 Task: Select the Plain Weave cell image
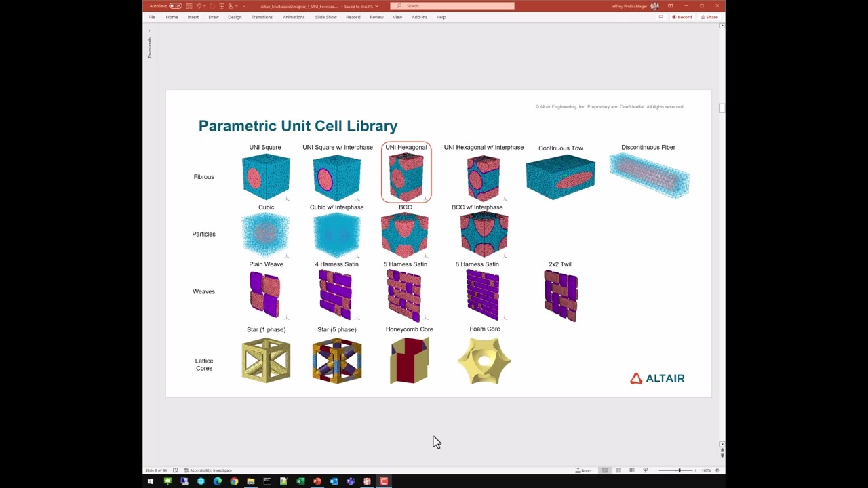265,294
